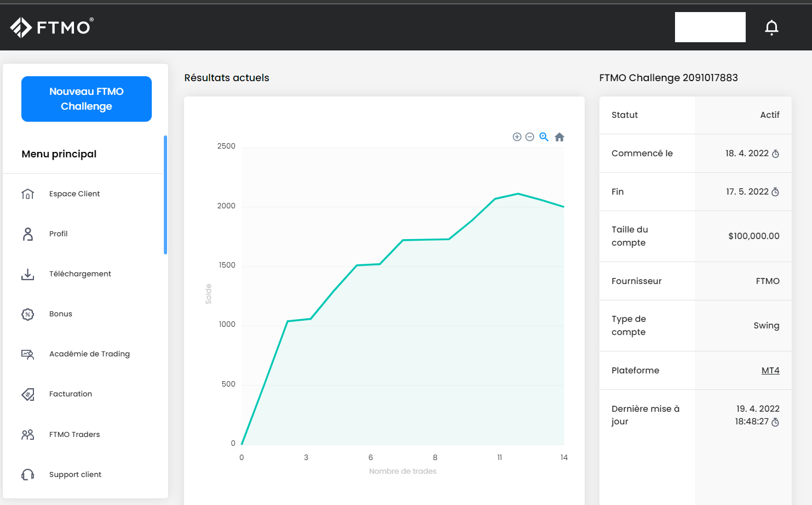
Task: Open Espace Client from the menu
Action: [x=75, y=194]
